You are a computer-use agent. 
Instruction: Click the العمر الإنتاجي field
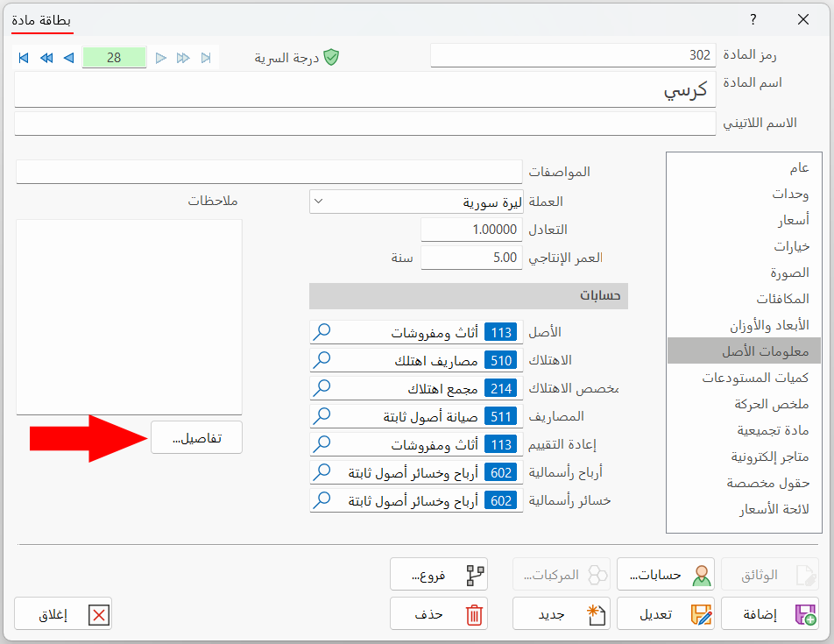click(471, 258)
